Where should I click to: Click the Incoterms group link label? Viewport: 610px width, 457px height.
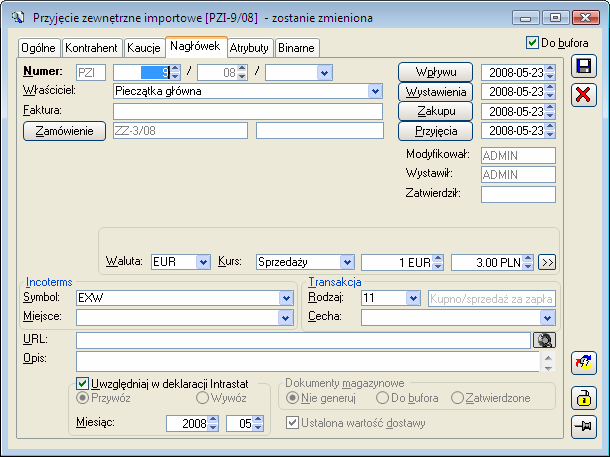49,282
